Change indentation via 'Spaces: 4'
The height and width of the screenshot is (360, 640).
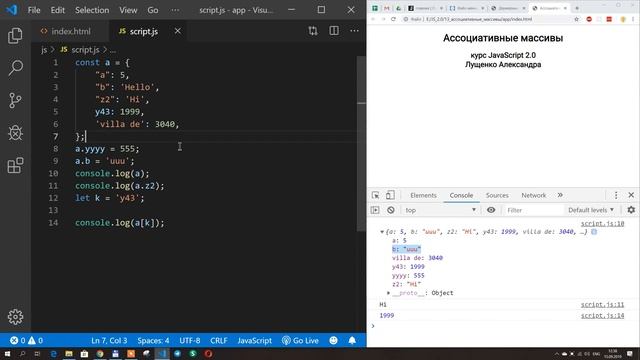click(153, 340)
